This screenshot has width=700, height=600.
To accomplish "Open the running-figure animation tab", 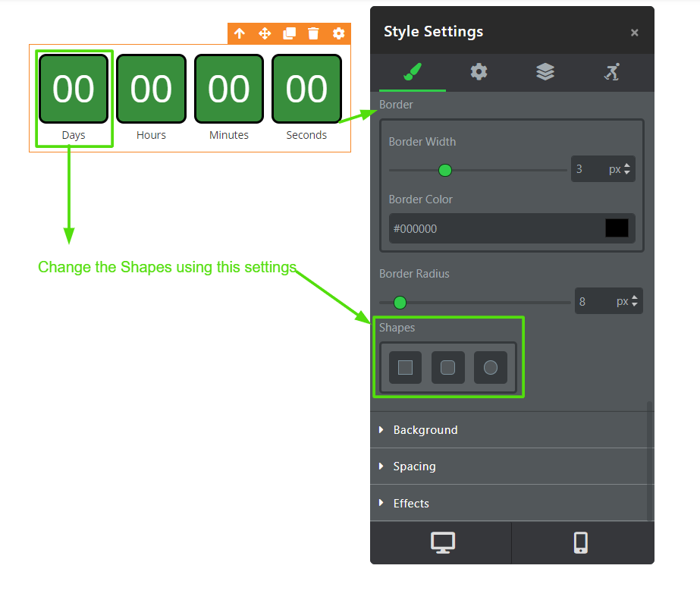I will [x=611, y=72].
